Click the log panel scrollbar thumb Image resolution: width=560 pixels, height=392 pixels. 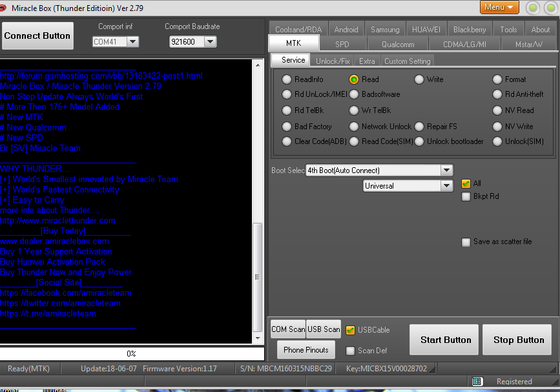pos(257,278)
